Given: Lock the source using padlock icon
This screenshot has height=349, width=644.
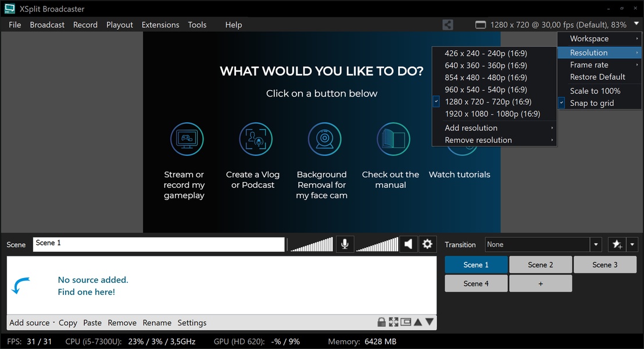Looking at the screenshot, I should click(382, 322).
